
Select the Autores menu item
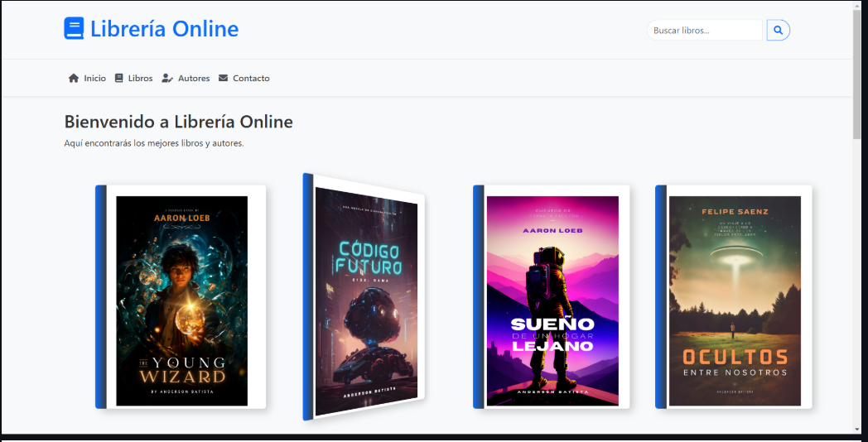(194, 79)
